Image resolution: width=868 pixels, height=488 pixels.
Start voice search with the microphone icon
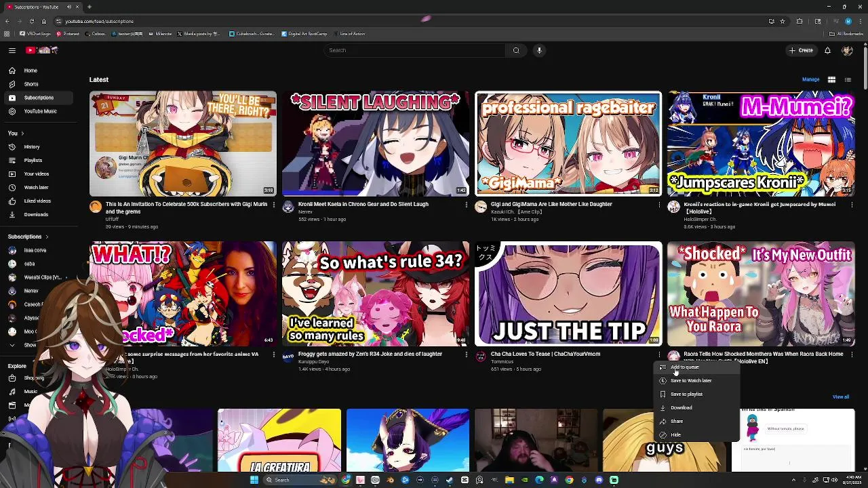[x=539, y=50]
